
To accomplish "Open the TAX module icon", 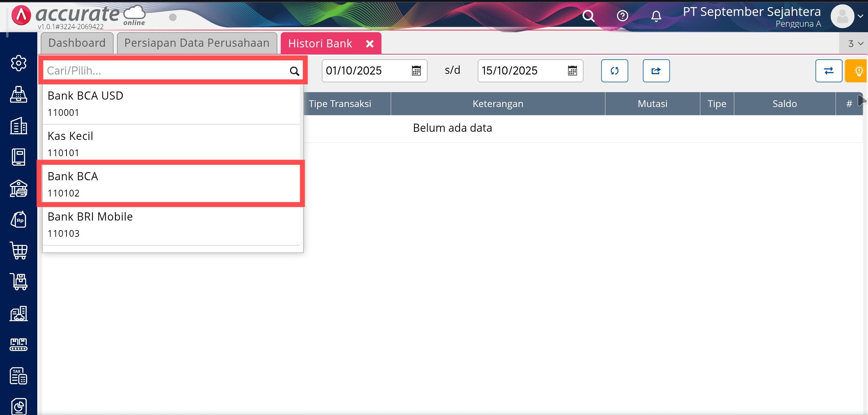I will [18, 376].
